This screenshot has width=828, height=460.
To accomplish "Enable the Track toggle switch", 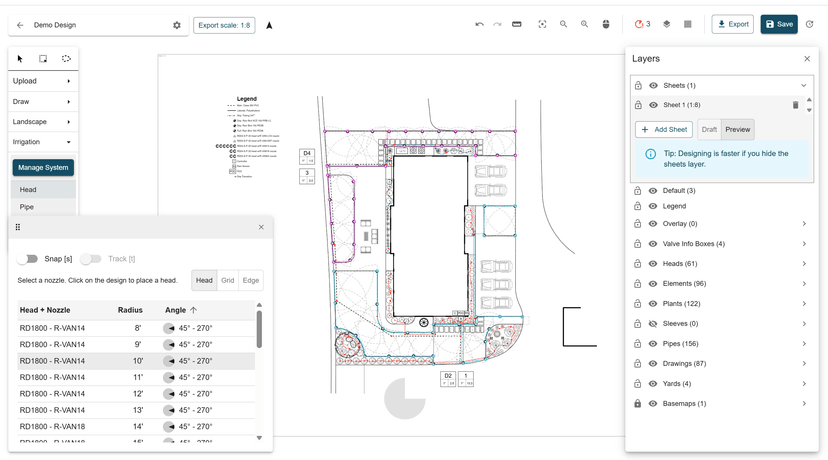I will click(x=91, y=259).
